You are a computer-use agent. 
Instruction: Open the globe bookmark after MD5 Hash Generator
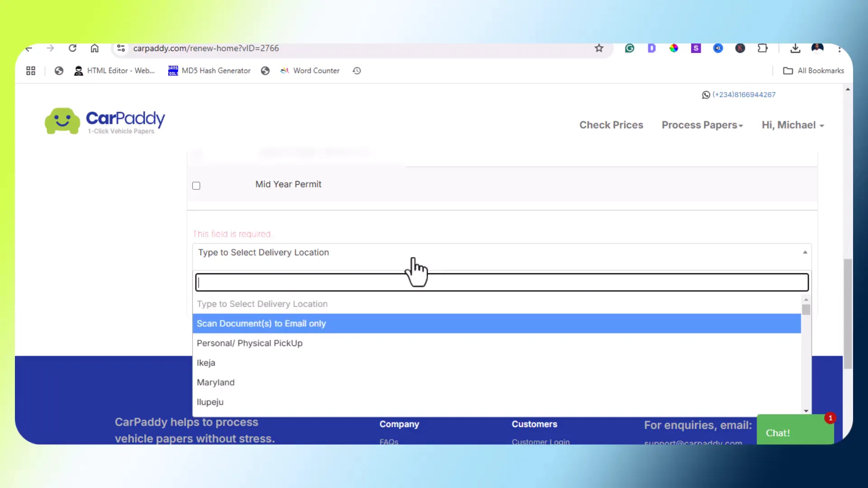pyautogui.click(x=265, y=71)
